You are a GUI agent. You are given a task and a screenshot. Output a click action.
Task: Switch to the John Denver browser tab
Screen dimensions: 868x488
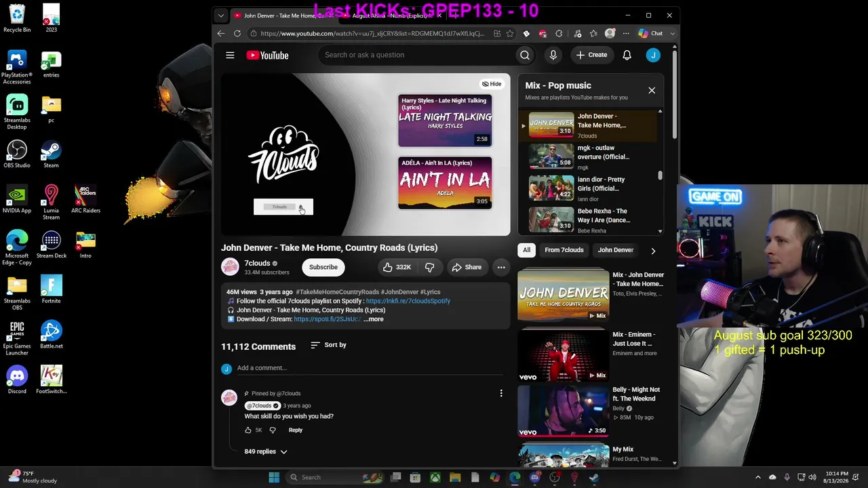(283, 16)
